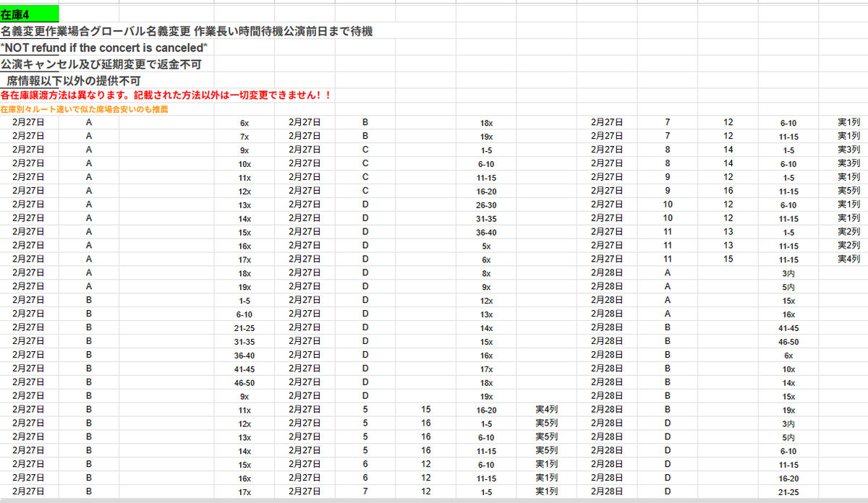
Task: Select the line beginning "名義変更作業場合グローバル名義変更"
Action: pyautogui.click(x=187, y=31)
